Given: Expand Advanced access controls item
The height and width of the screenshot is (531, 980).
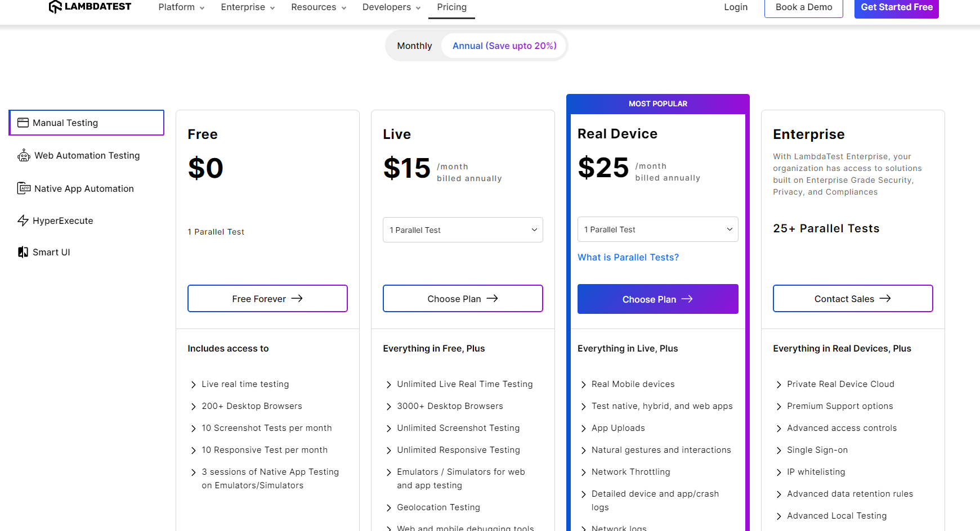Looking at the screenshot, I should pos(836,428).
